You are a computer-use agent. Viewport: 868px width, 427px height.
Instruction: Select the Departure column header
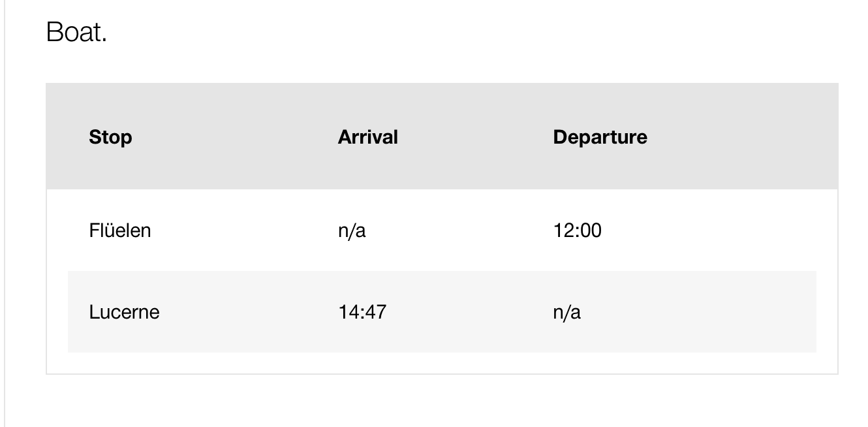point(600,137)
